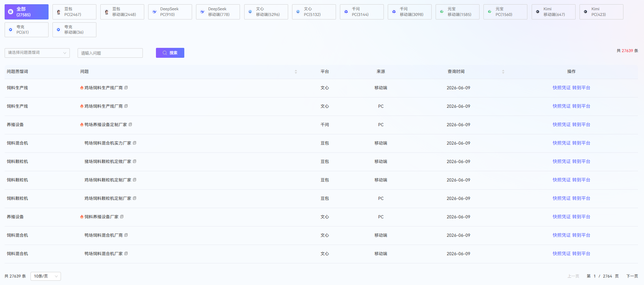This screenshot has height=285, width=644.
Task: Click 转到平台 for 鸭场饲料混合机厂商
Action: (581, 235)
